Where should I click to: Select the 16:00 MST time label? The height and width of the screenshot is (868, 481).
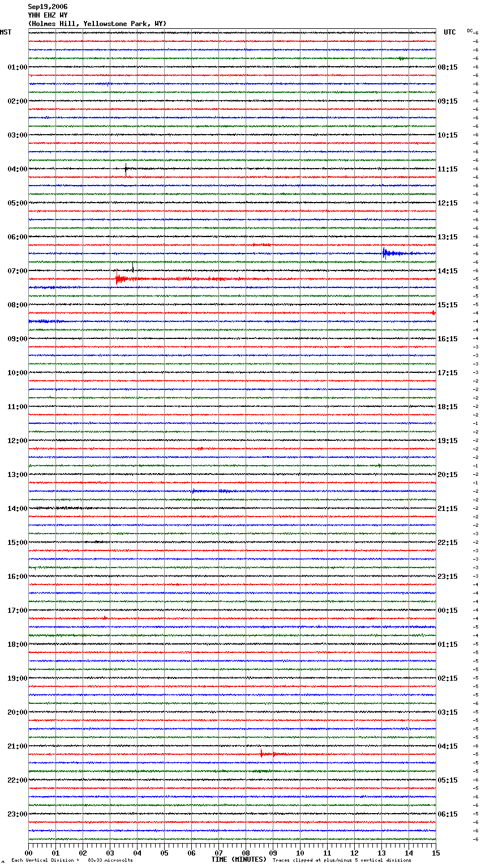click(x=18, y=577)
